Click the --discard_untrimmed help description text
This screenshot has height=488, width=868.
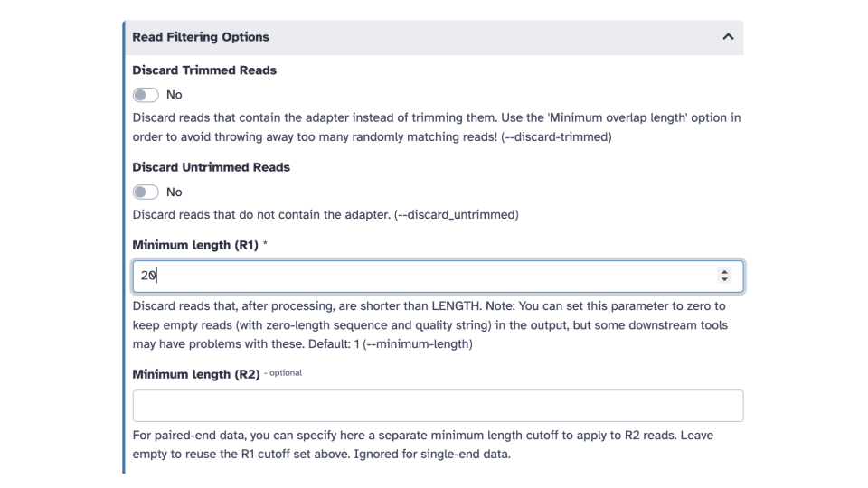tap(325, 215)
